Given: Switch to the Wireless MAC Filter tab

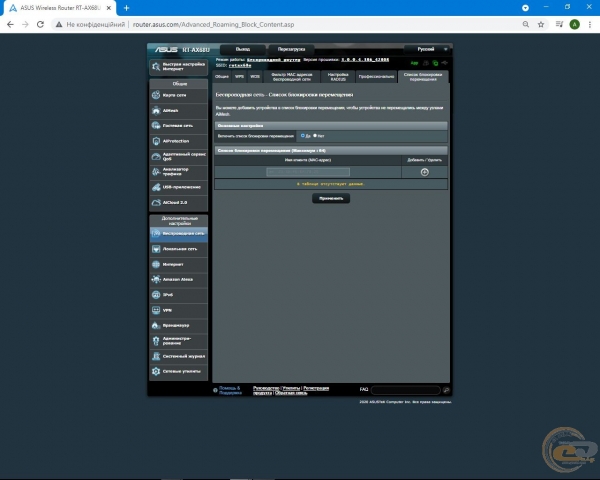Looking at the screenshot, I should click(292, 77).
